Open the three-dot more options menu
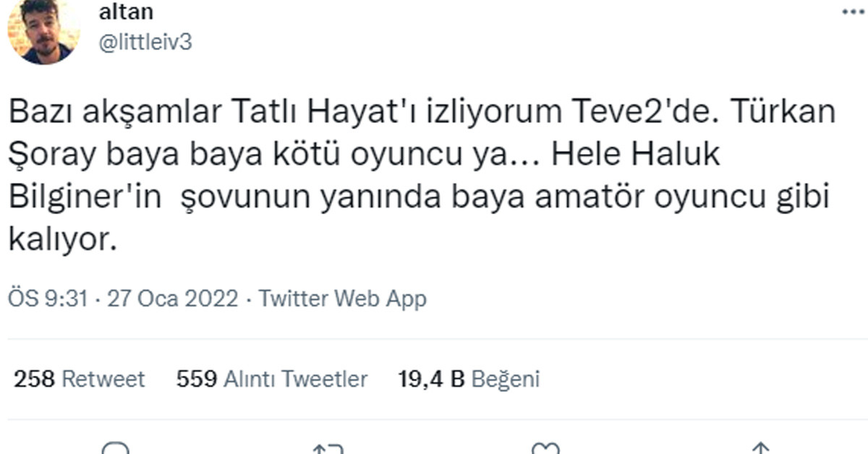Screen dimensions: 868x454 (x=854, y=12)
